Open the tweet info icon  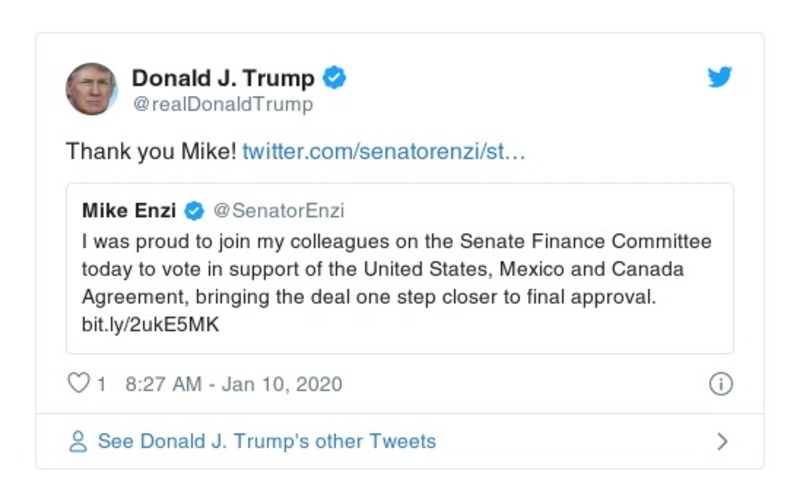[720, 384]
